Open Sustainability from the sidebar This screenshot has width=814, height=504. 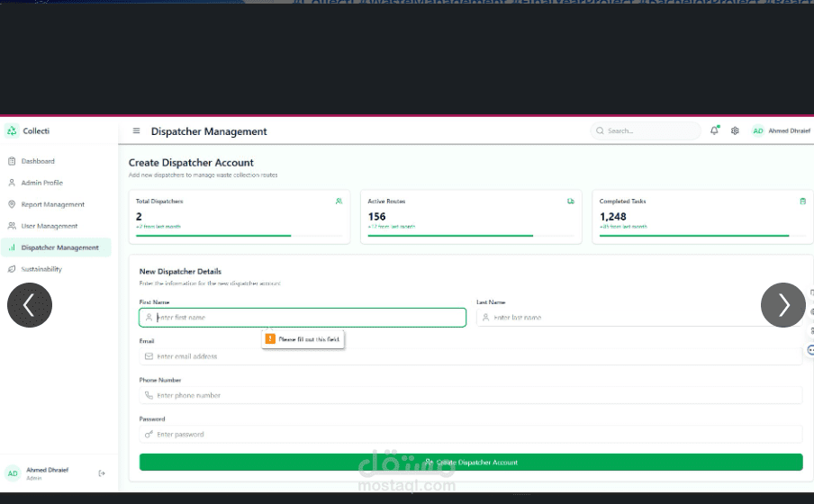56,269
